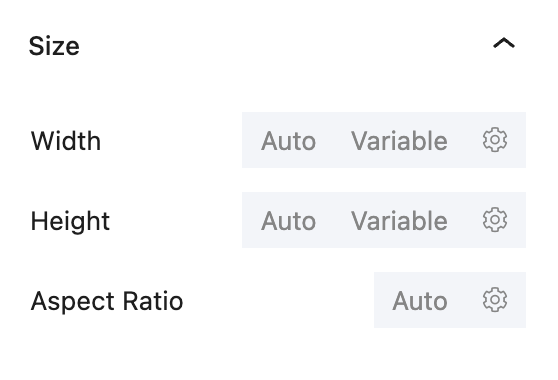The height and width of the screenshot is (380, 558).
Task: Select Auto for Height
Action: coord(288,221)
